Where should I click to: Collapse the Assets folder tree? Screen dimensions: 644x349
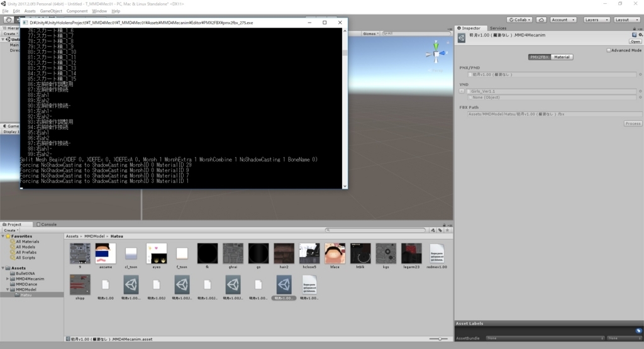coord(3,268)
